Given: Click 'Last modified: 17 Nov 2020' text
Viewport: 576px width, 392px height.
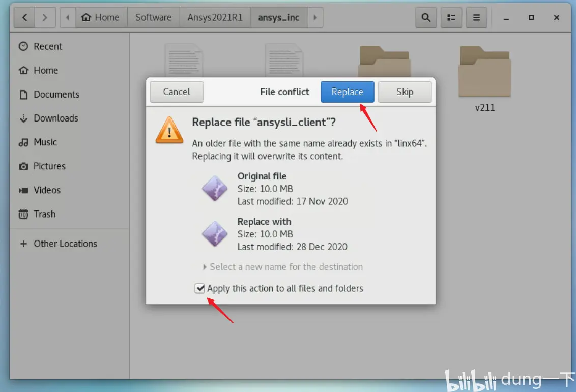Looking at the screenshot, I should pos(293,201).
